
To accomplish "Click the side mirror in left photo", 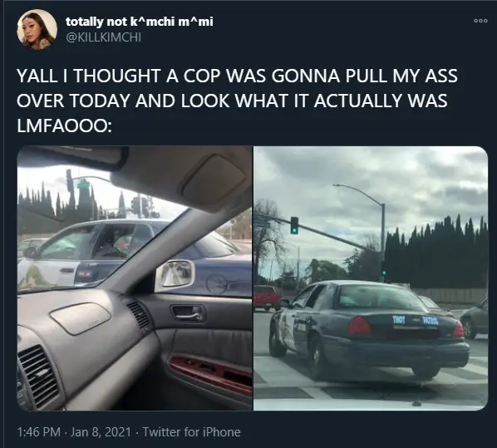I will point(175,275).
